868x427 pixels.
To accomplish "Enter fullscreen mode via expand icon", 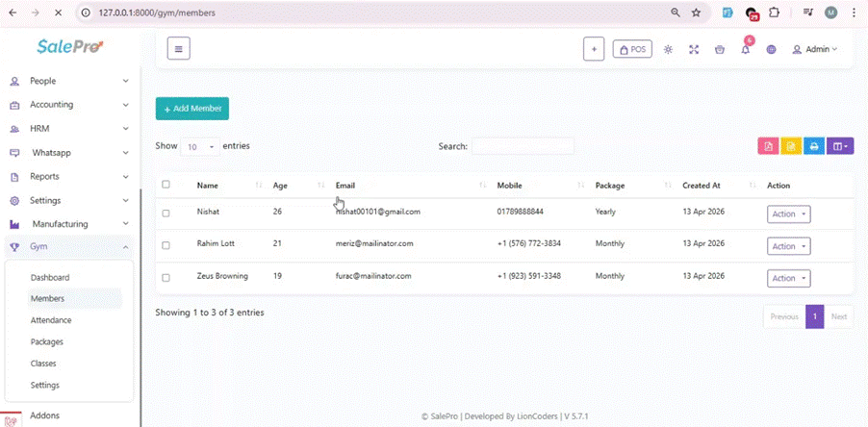I will (693, 49).
